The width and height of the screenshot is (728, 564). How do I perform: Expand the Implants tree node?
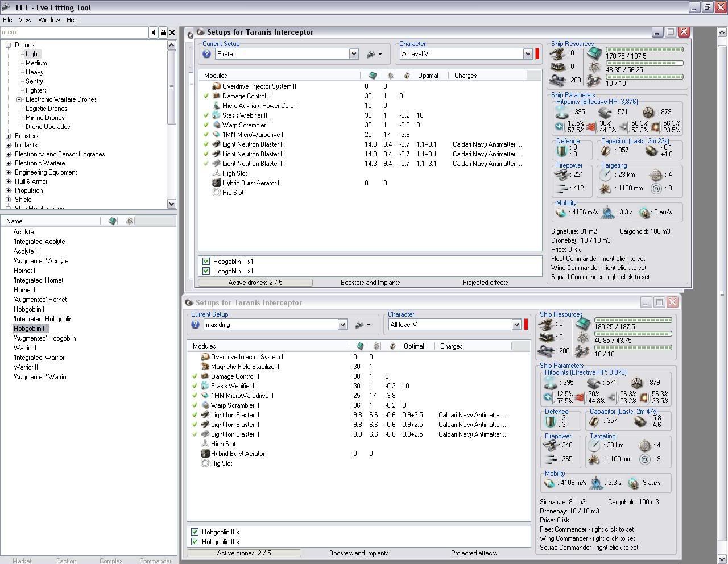9,145
